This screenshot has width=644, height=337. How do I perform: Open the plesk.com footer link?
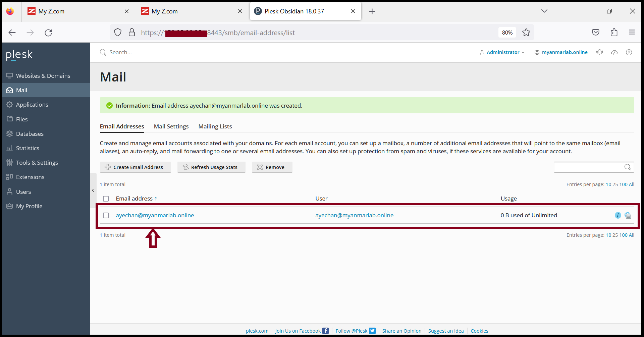(x=257, y=331)
